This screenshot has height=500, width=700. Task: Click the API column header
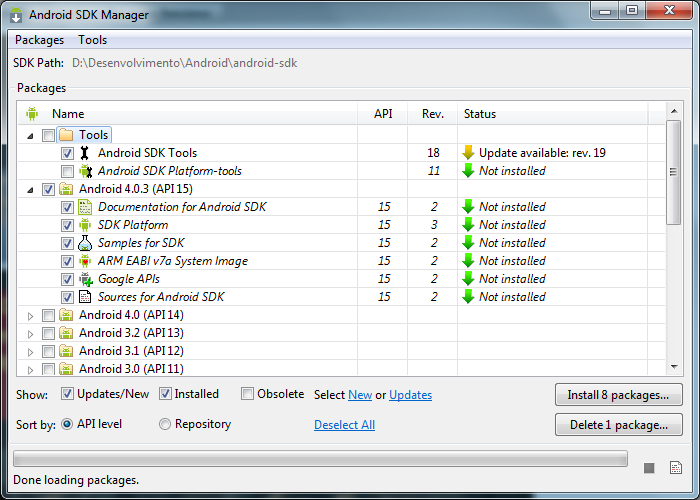tap(383, 114)
